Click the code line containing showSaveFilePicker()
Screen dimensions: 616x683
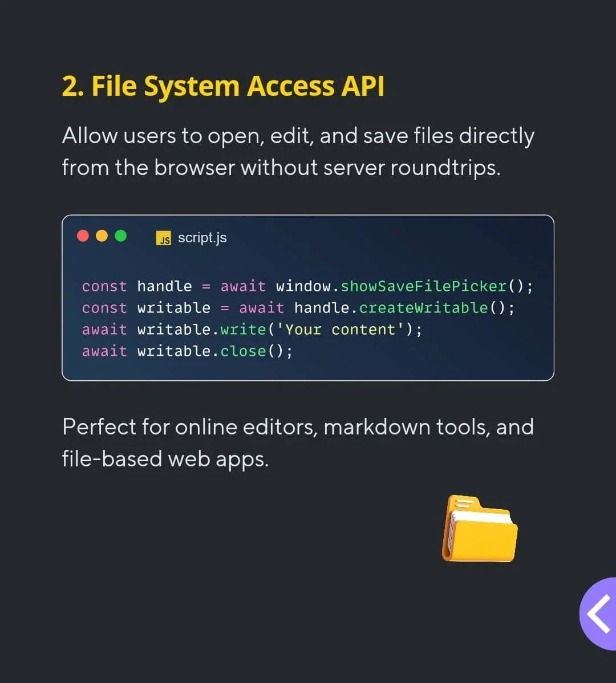point(307,286)
